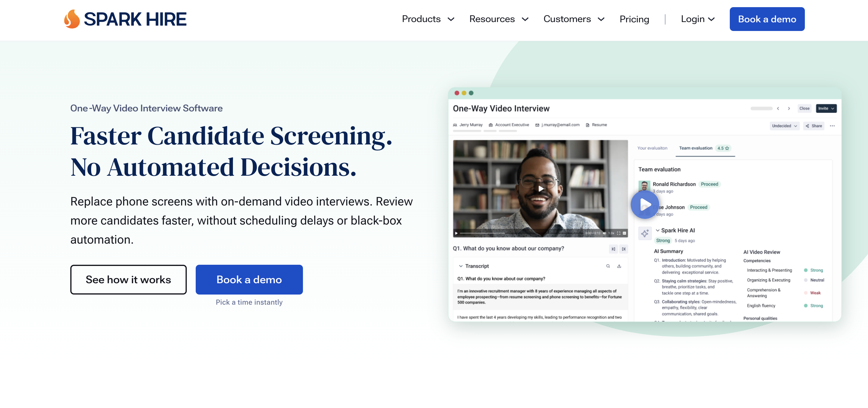
Task: Open the three-dot more options menu
Action: click(832, 126)
